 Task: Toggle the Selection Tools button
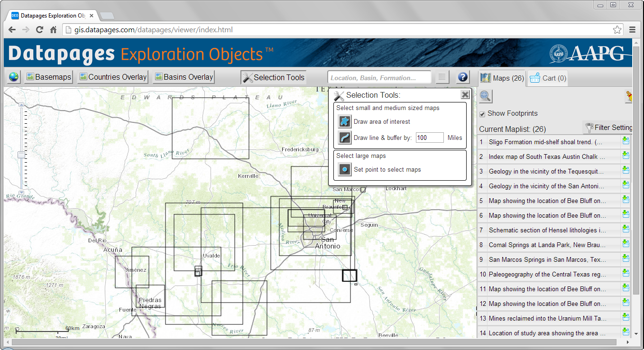tap(274, 77)
